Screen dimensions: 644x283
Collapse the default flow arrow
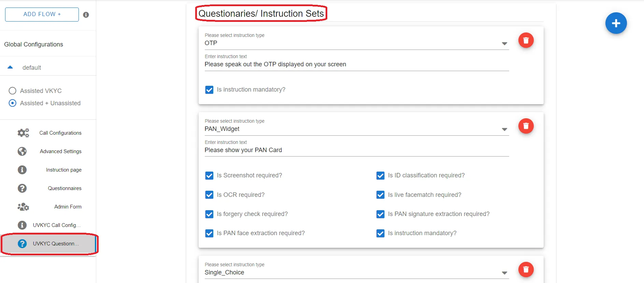[10, 67]
